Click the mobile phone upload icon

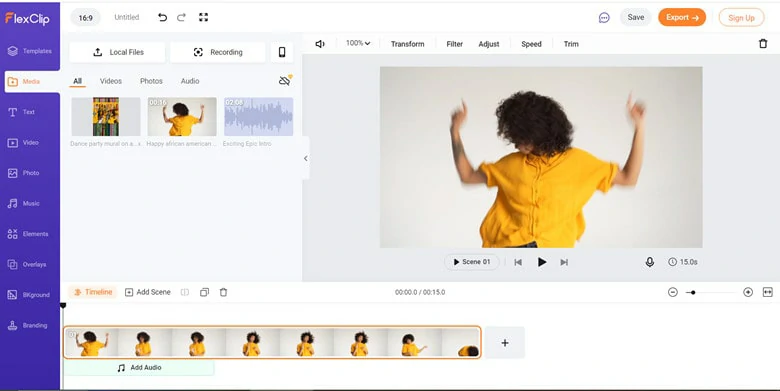click(x=282, y=52)
